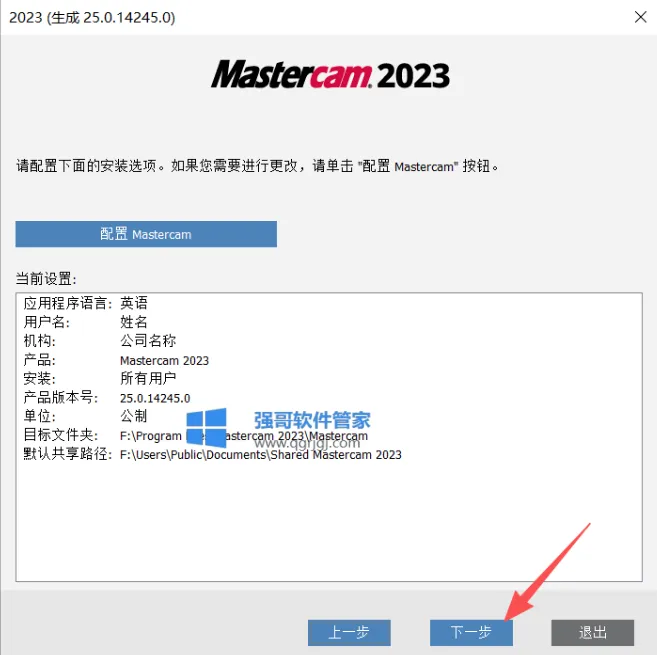Image resolution: width=657 pixels, height=655 pixels.
Task: Go back with 上一步 button
Action: point(349,632)
